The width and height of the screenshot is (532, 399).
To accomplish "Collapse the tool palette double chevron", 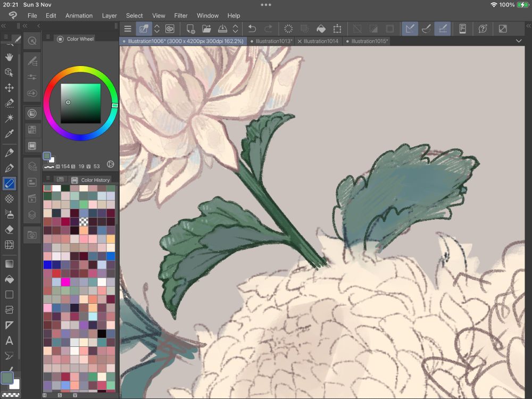I will (3, 26).
